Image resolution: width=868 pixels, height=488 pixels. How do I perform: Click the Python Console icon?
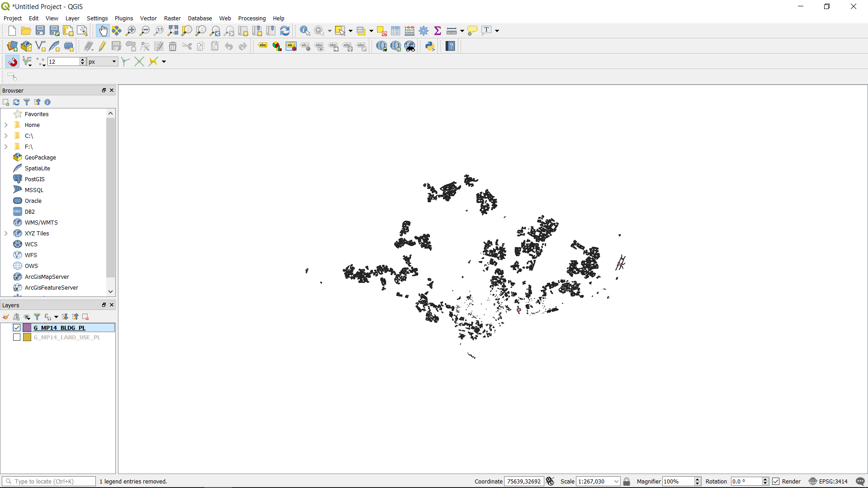coord(430,46)
